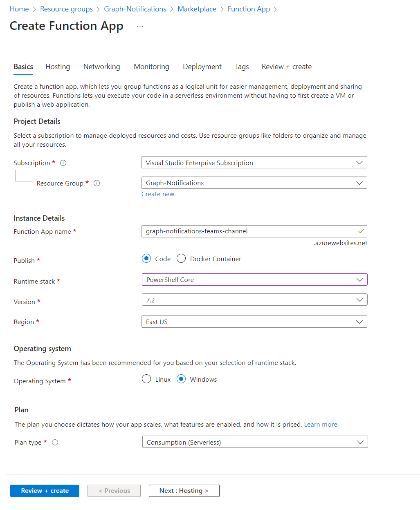Screen dimensions: 420x510
Task: Click the Resource Group info icon
Action: (x=97, y=183)
